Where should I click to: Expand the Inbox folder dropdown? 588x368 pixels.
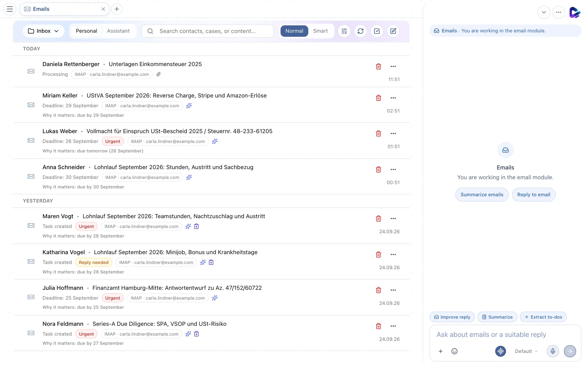click(43, 31)
